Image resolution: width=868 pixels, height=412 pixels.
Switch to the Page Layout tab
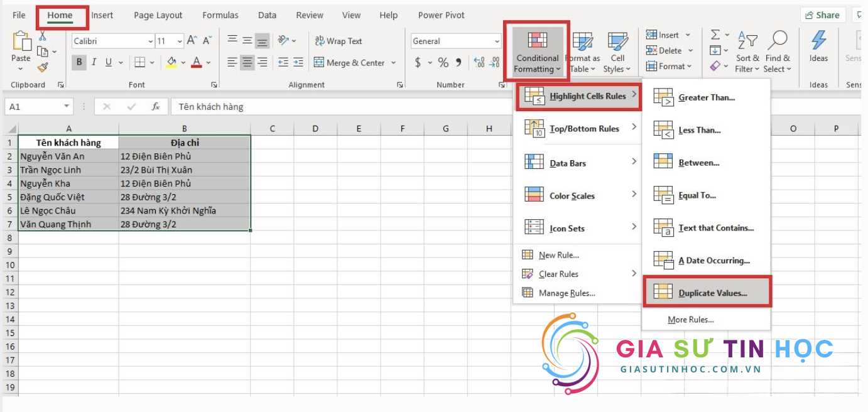[158, 15]
